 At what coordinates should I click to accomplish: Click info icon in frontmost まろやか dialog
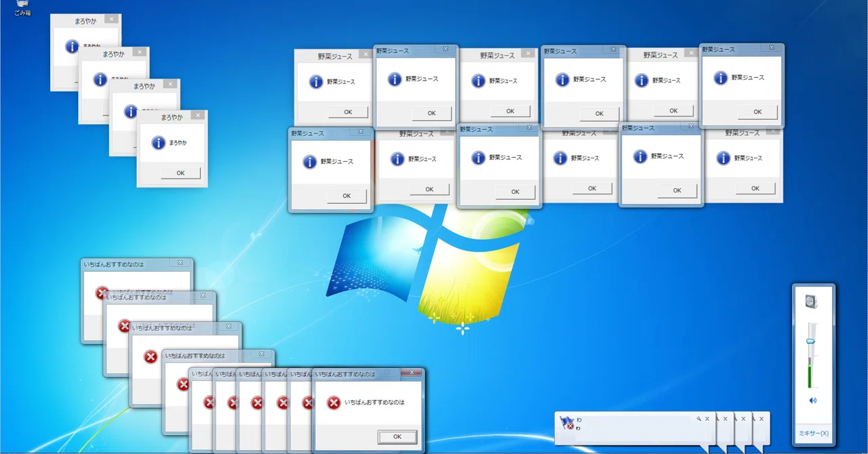pyautogui.click(x=159, y=143)
